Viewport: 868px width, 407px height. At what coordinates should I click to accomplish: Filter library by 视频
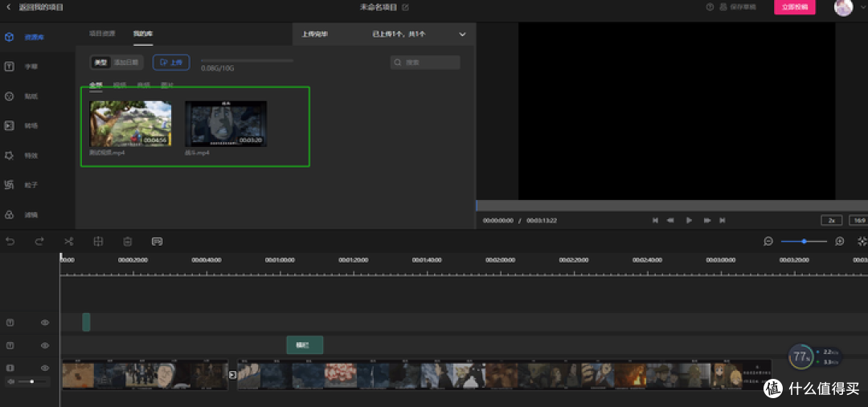tap(120, 85)
